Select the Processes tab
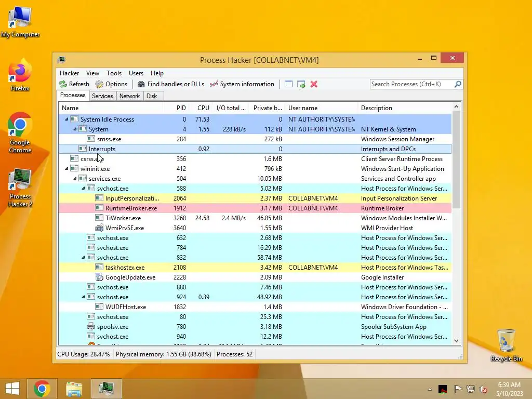 [73, 96]
